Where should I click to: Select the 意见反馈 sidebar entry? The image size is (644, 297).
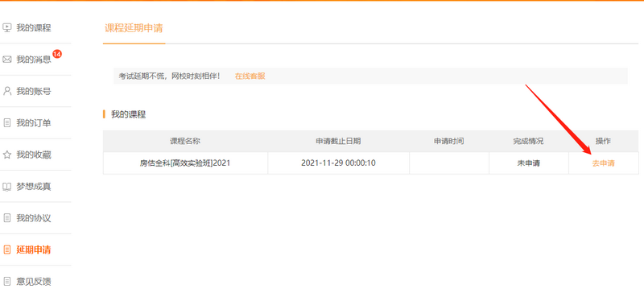click(x=34, y=282)
